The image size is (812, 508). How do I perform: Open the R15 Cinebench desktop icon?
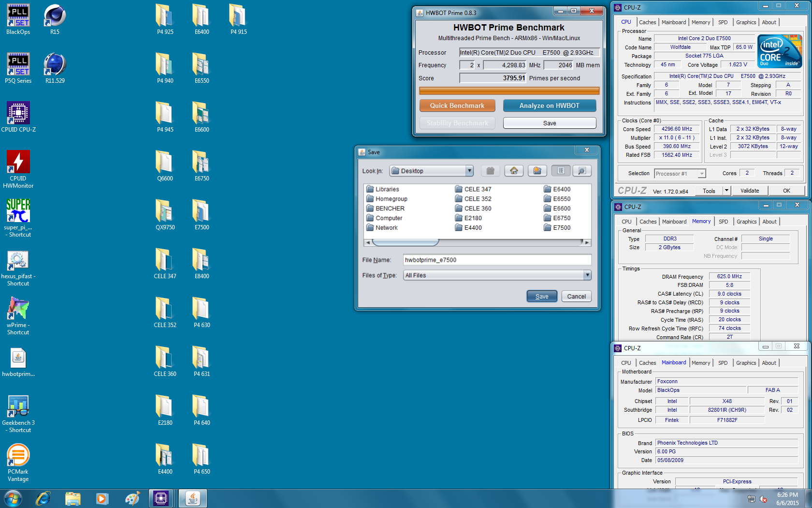tap(55, 19)
